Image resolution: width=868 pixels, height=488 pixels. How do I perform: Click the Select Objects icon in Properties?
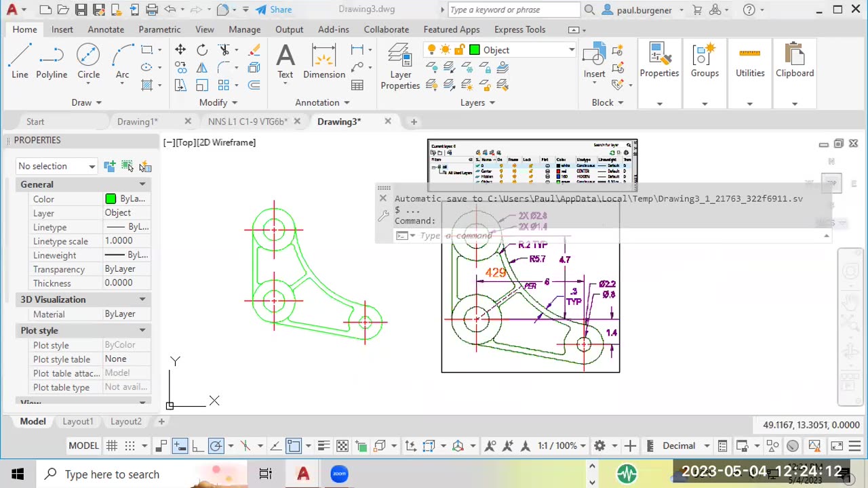127,166
